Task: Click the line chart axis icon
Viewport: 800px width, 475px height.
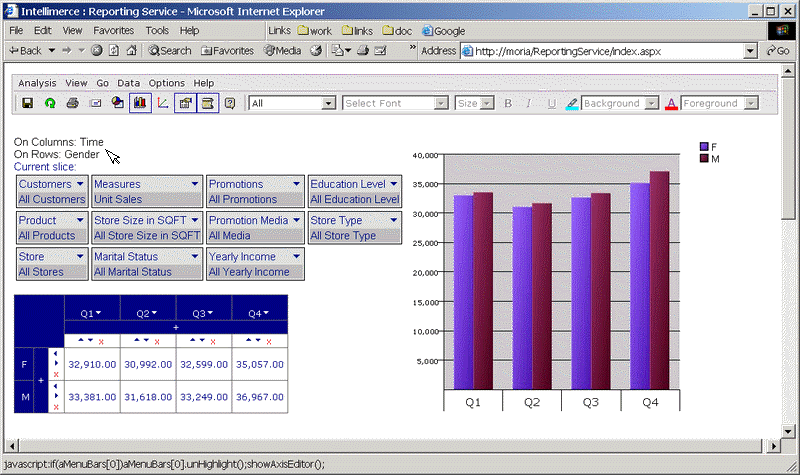Action: point(163,104)
